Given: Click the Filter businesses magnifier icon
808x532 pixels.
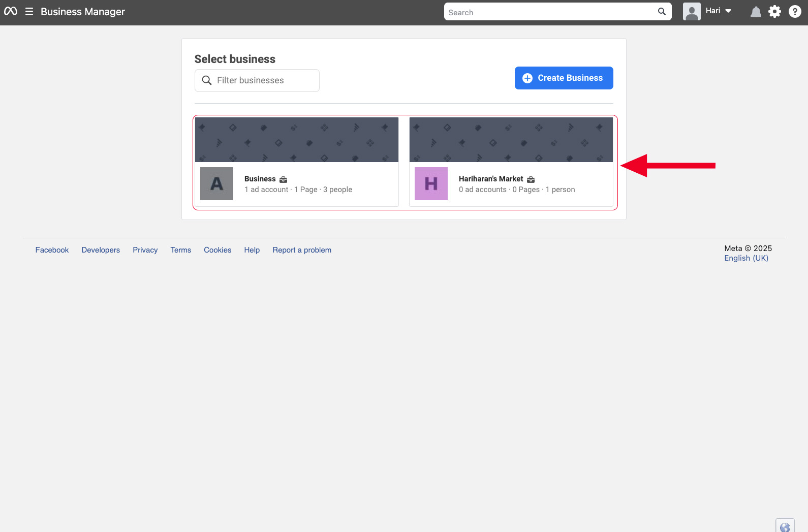Looking at the screenshot, I should [207, 80].
